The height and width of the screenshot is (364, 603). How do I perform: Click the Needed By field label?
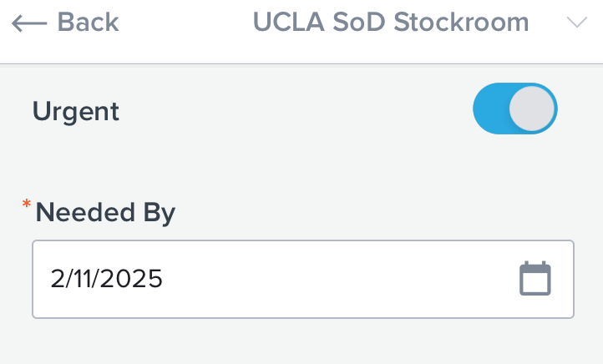coord(105,213)
